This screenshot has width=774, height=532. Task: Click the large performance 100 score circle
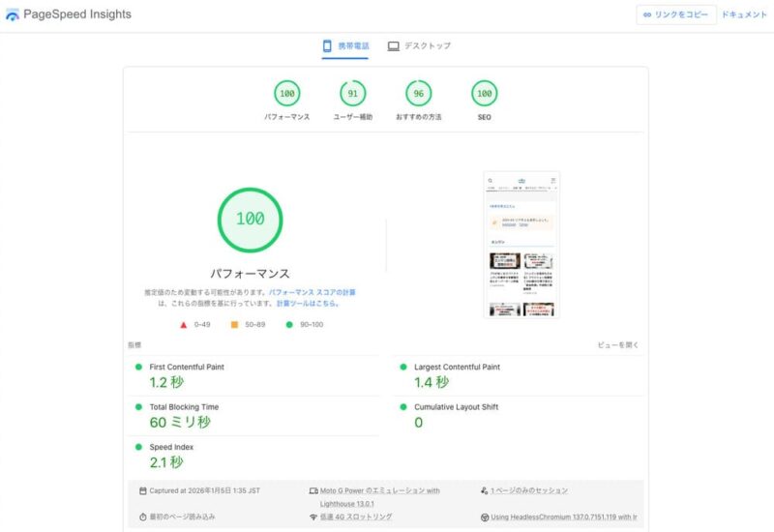250,220
